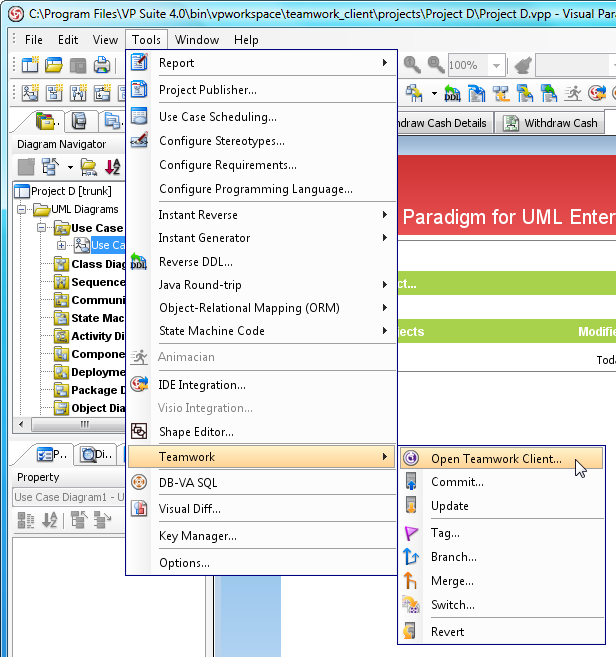The width and height of the screenshot is (616, 657).
Task: Collapse the UML Diagrams tree node
Action: (21, 209)
